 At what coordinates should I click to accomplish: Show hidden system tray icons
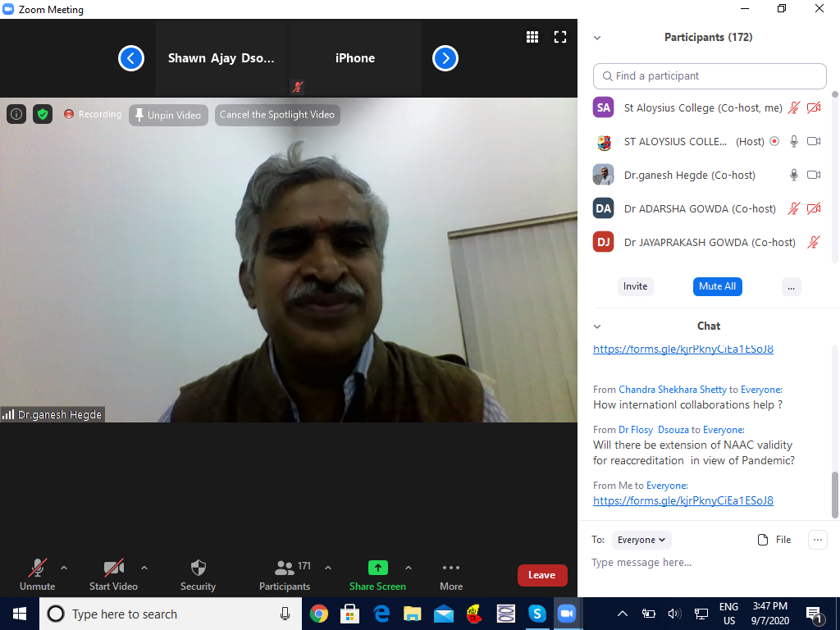pos(622,614)
